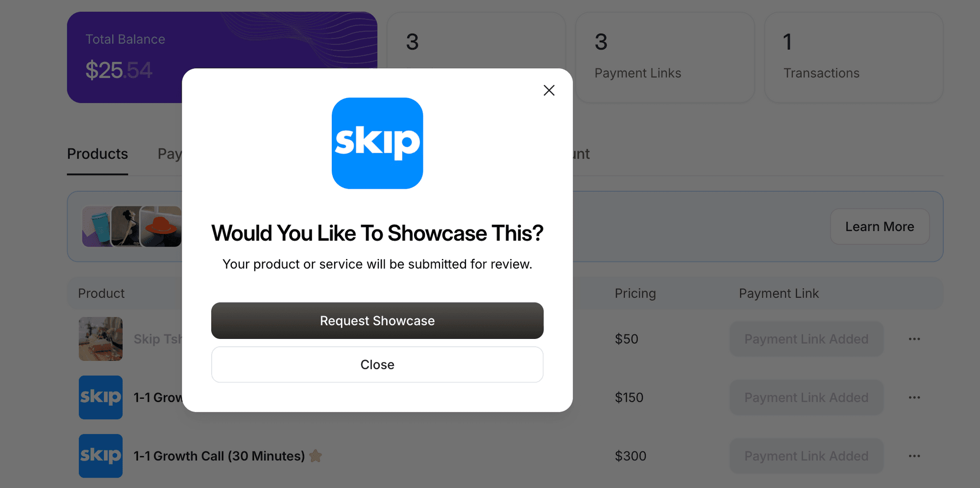This screenshot has width=980, height=488.
Task: Click the Skip icon for the 1-1 Growth product
Action: 100,397
